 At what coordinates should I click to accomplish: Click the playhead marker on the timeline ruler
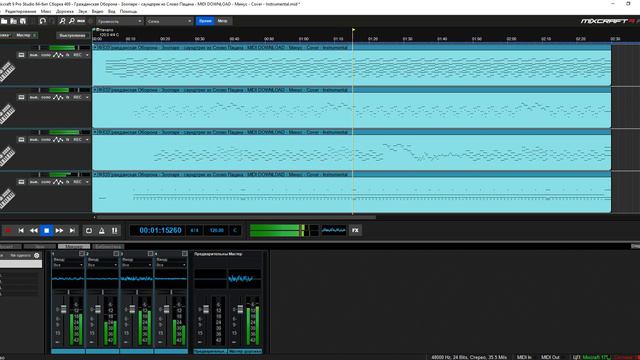click(x=353, y=30)
